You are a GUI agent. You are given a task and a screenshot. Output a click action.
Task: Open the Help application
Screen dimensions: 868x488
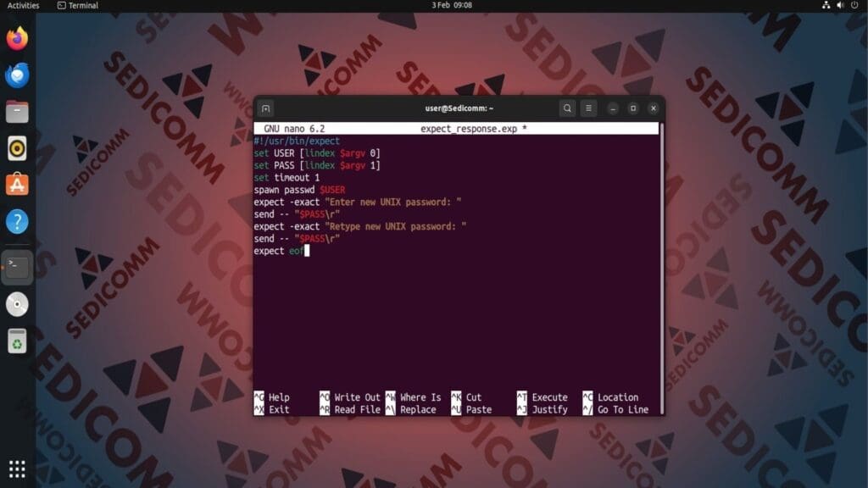15,220
